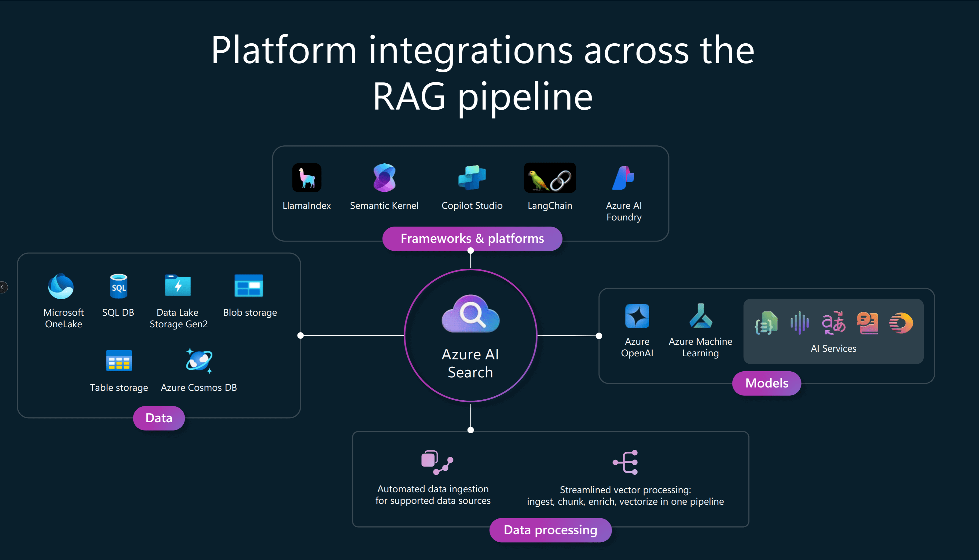Select the Table storage icon
Image resolution: width=979 pixels, height=560 pixels.
point(119,360)
